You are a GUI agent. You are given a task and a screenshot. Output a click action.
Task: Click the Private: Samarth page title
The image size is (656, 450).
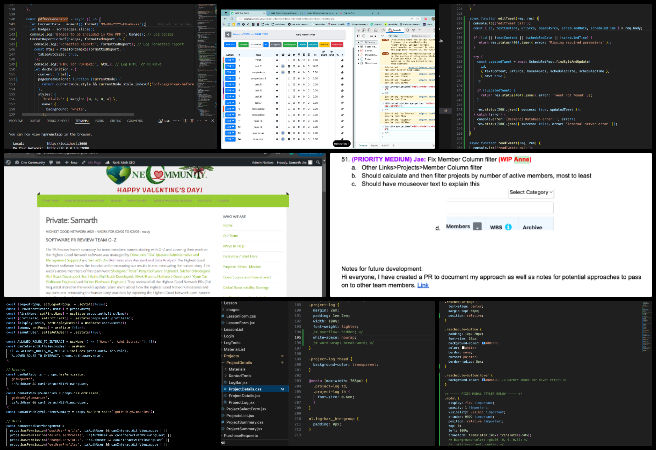[x=71, y=220]
